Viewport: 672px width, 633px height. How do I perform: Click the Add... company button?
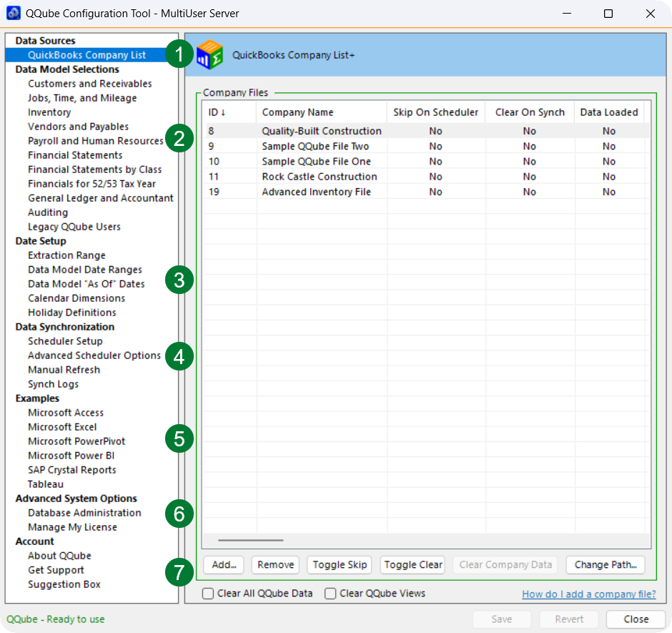coord(224,564)
